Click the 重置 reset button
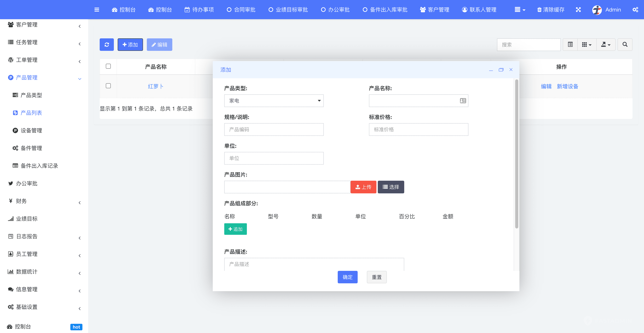The image size is (644, 333). click(x=376, y=277)
